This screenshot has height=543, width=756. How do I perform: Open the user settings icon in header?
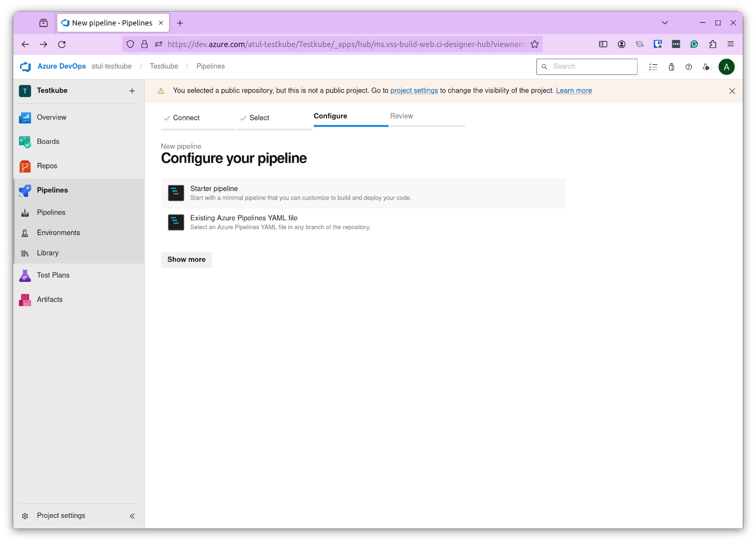[706, 67]
